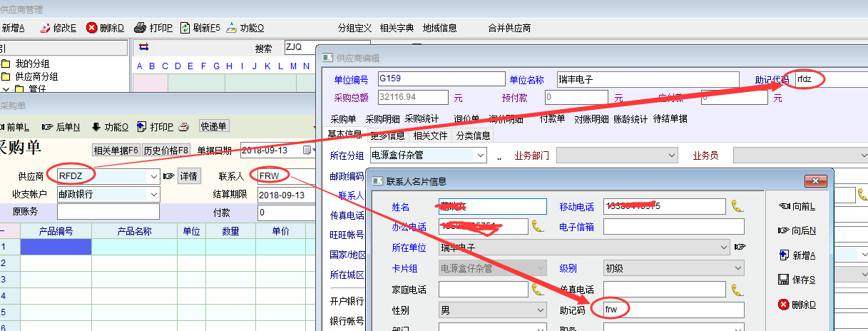Click the 保存S floppy disk icon
The width and height of the screenshot is (868, 331).
coord(783,280)
